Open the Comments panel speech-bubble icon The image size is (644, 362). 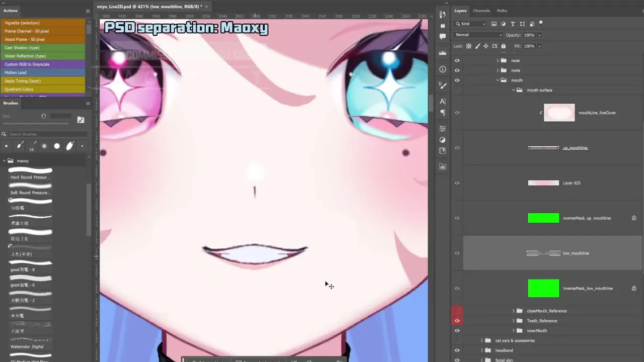443,36
